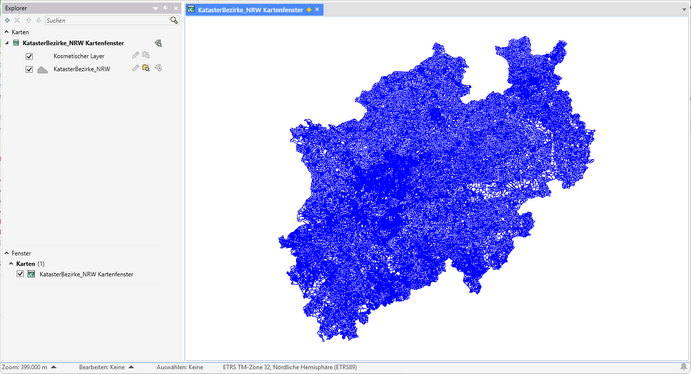This screenshot has height=374, width=691.
Task: Click the magnifier search icon in Explorer
Action: (174, 20)
